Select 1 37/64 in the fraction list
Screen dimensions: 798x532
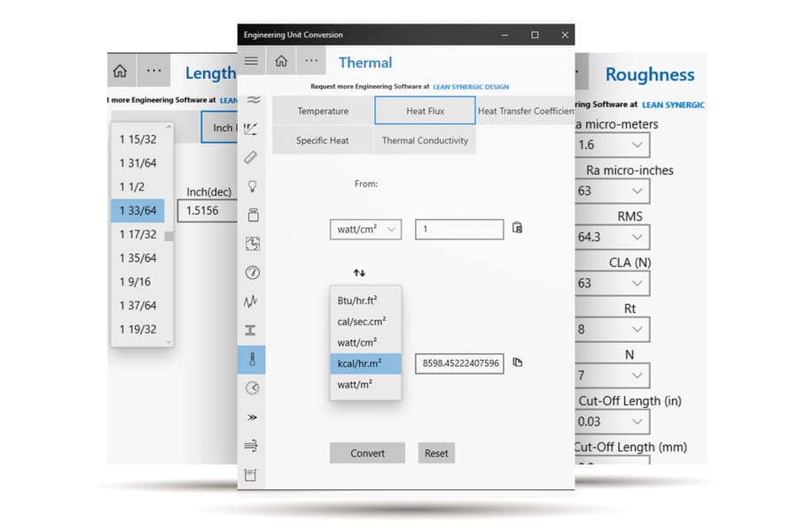point(138,305)
